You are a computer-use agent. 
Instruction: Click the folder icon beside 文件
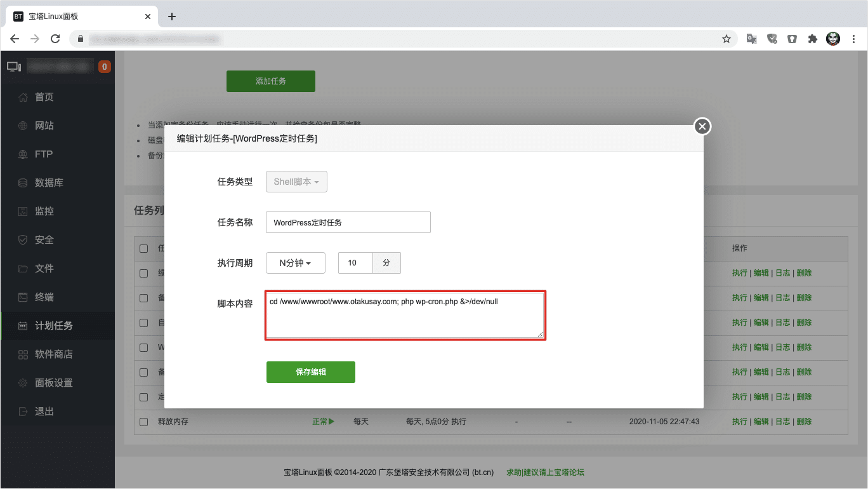pyautogui.click(x=23, y=269)
